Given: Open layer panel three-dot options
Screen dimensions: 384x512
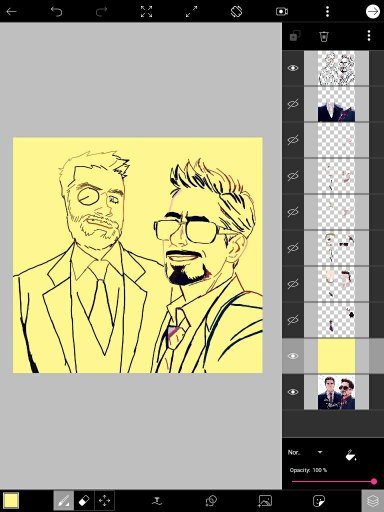Looking at the screenshot, I should (369, 36).
